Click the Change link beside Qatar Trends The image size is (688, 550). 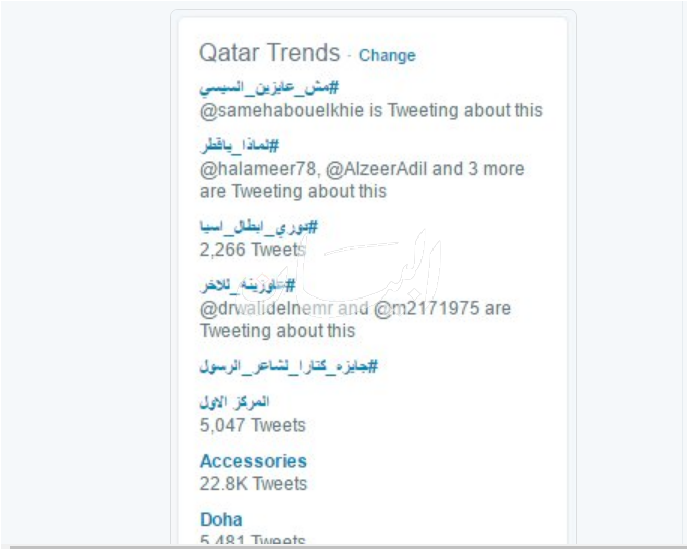click(387, 56)
